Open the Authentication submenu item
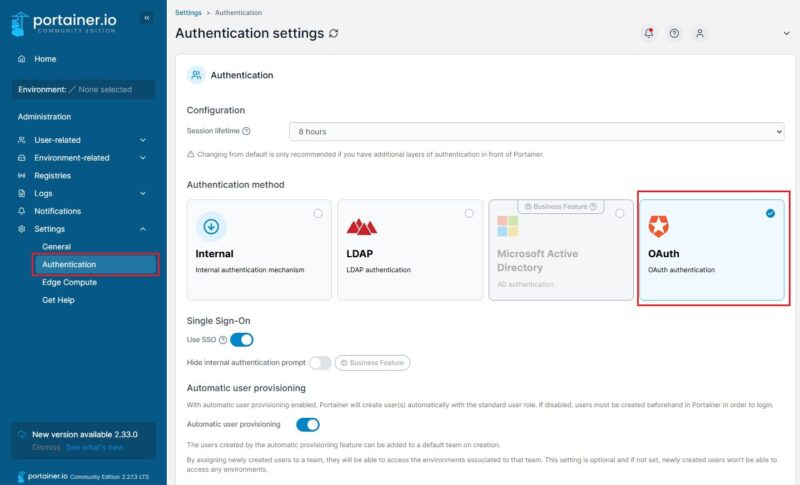Screen dimensions: 800x485 pyautogui.click(x=95, y=264)
